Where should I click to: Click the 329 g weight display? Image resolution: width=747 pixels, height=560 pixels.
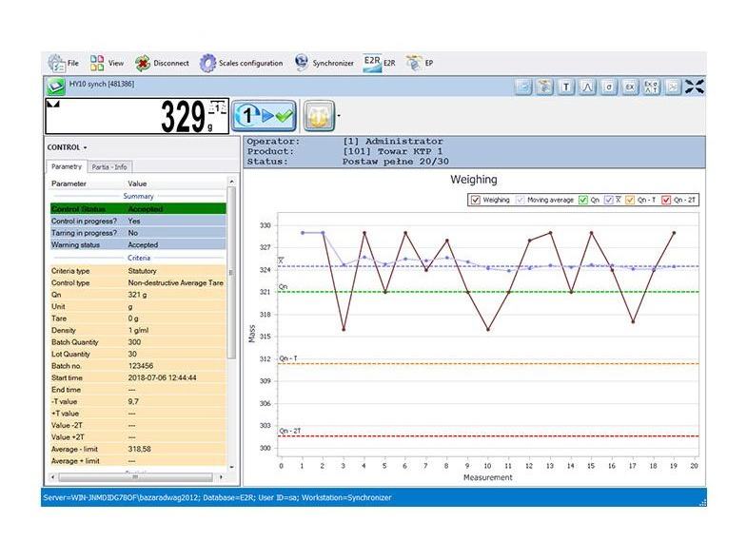[137, 117]
